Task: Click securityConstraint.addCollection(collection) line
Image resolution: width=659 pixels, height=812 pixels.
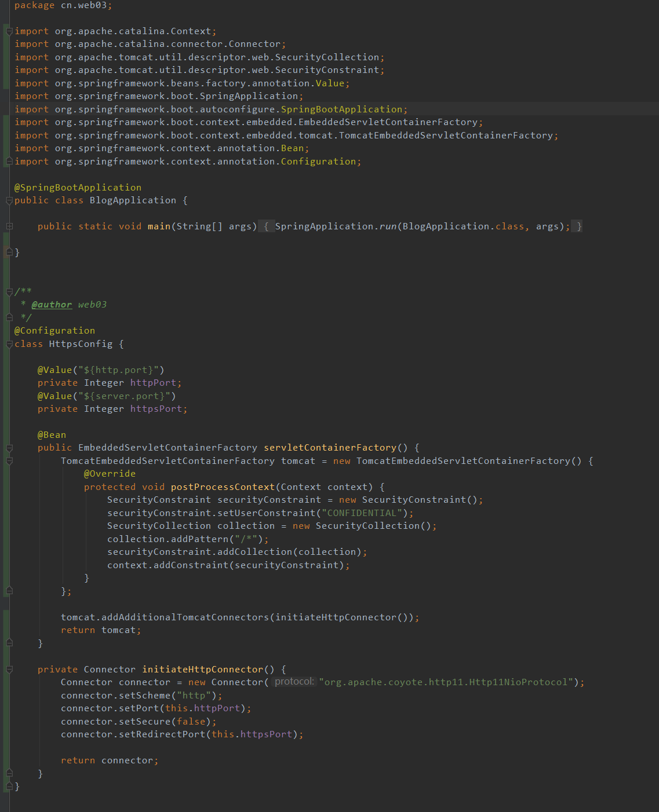Action: click(237, 552)
